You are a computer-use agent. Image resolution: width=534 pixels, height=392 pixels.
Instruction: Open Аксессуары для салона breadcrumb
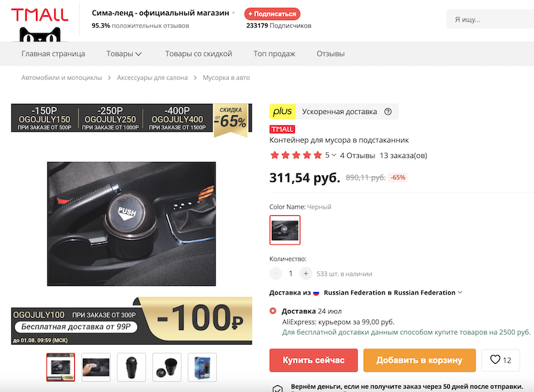tap(152, 77)
